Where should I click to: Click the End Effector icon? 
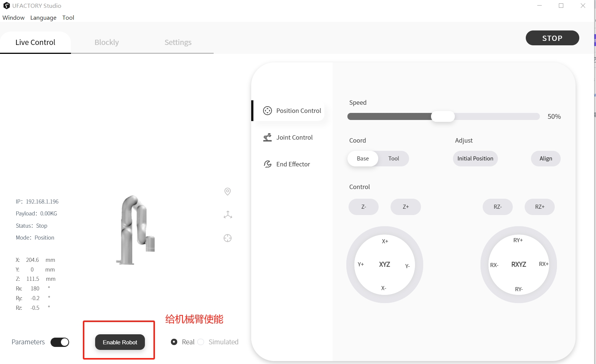coord(268,164)
